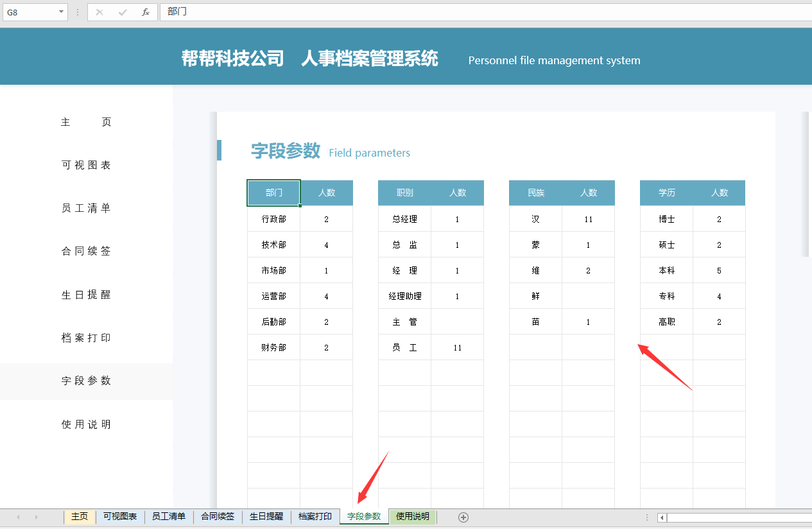Click the 蒙 ethnicity cell
The width and height of the screenshot is (812, 529).
(535, 245)
